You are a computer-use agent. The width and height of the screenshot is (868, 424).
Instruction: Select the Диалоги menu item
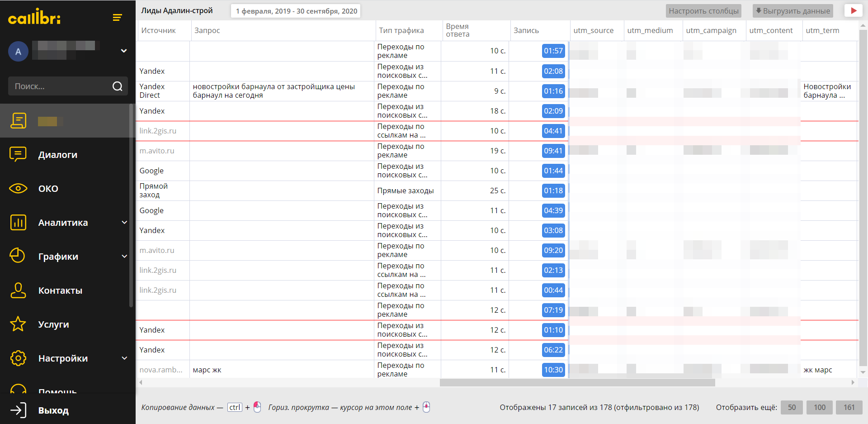[x=58, y=155]
